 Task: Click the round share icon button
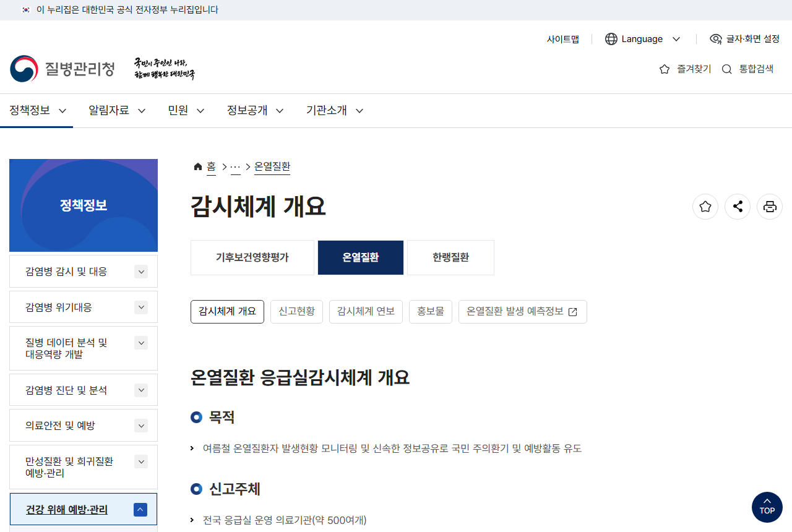tap(738, 207)
